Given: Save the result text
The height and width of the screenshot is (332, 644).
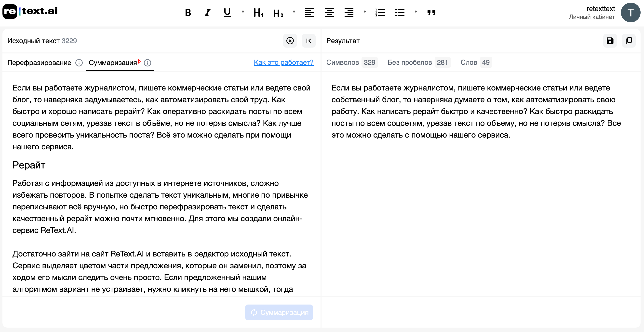Looking at the screenshot, I should click(x=610, y=41).
